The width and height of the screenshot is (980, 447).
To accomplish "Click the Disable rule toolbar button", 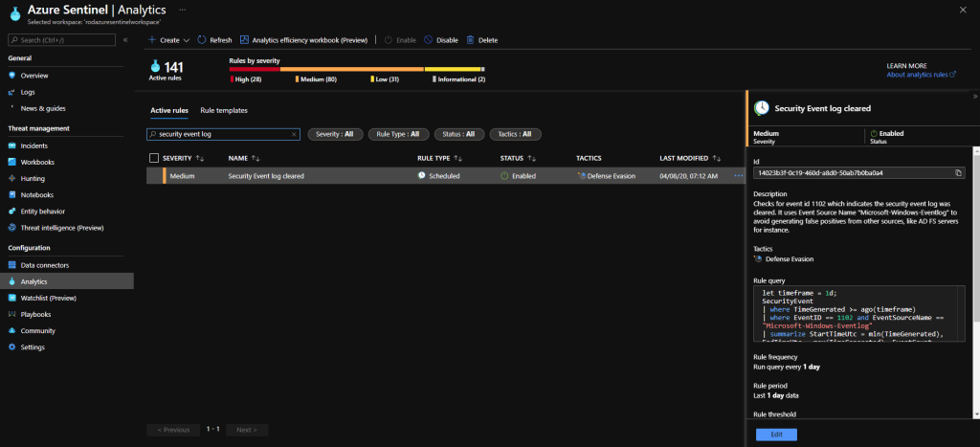I will [441, 40].
